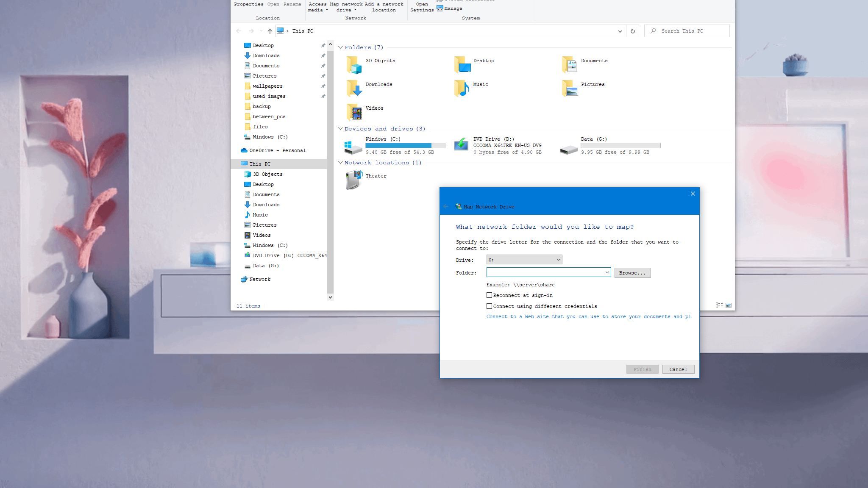Screen dimensions: 868x488
Task: Enable Reconnect at sign-in checkbox
Action: (489, 295)
